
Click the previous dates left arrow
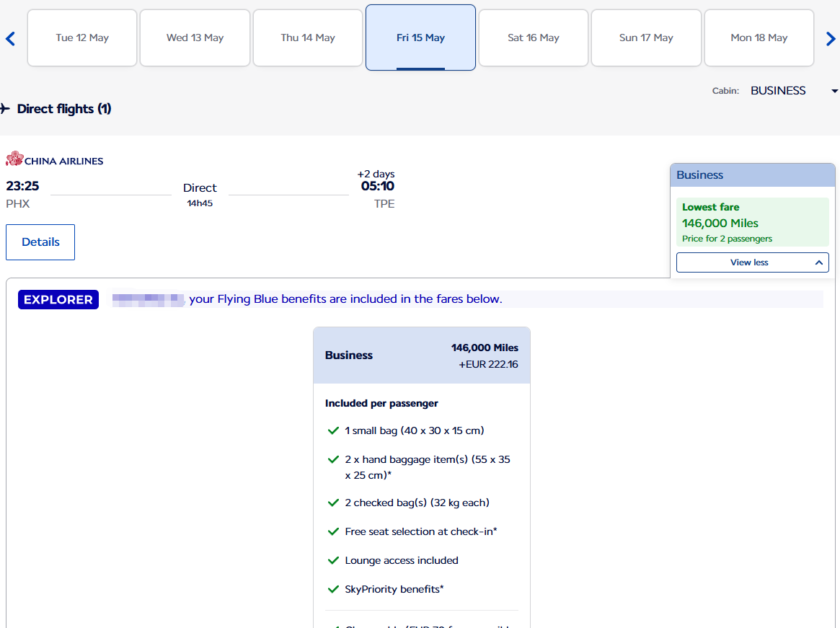click(x=10, y=39)
